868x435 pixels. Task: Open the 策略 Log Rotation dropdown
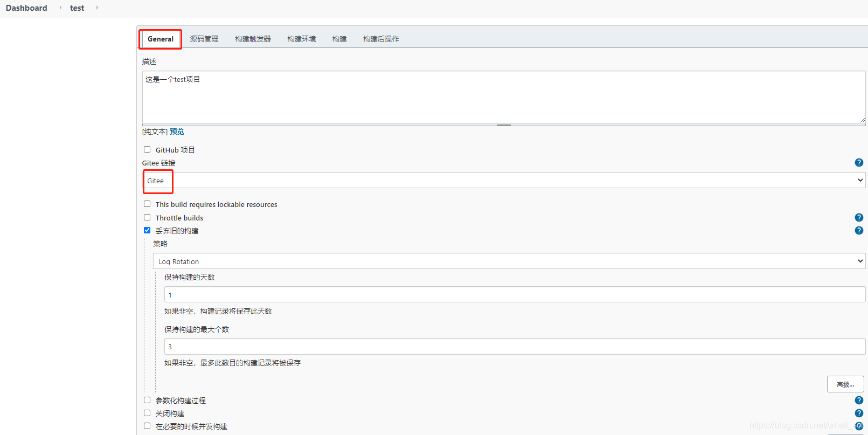point(509,261)
